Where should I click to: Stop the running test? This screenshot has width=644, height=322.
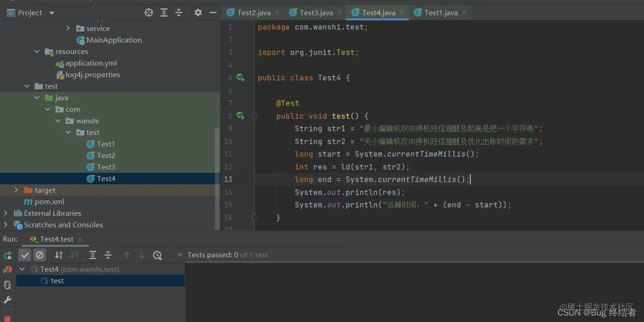point(7,318)
